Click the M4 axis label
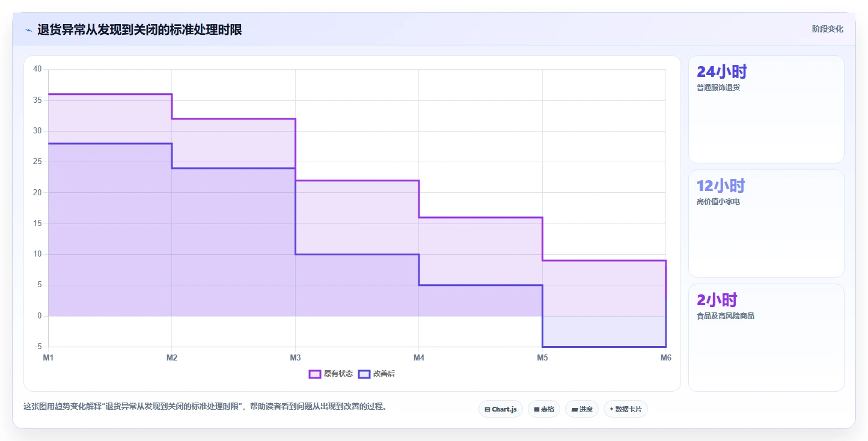Image resolution: width=868 pixels, height=441 pixels. (x=419, y=358)
